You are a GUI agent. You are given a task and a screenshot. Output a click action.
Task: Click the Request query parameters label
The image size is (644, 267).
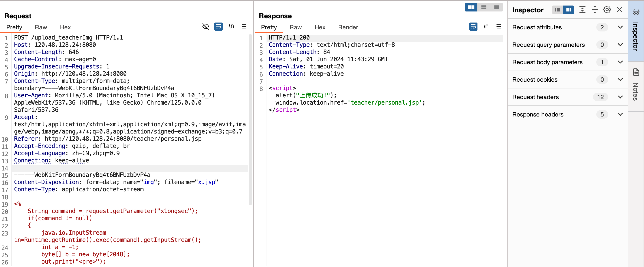point(548,45)
